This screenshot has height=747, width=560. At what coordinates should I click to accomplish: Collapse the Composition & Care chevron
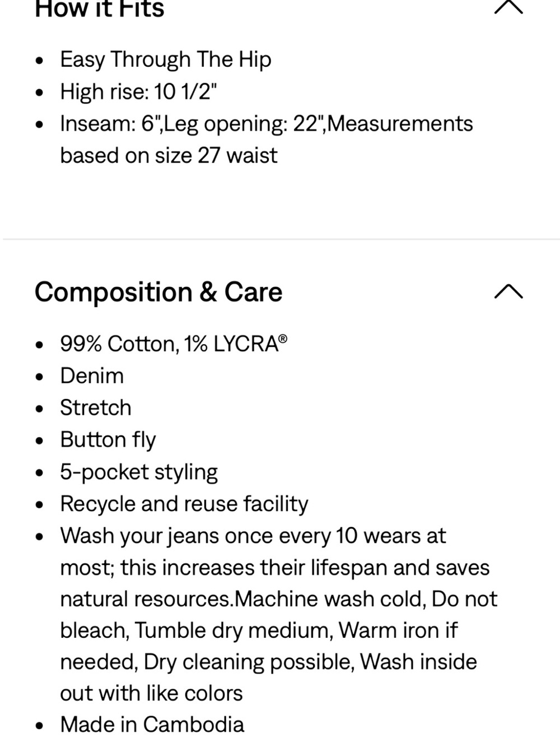click(508, 291)
